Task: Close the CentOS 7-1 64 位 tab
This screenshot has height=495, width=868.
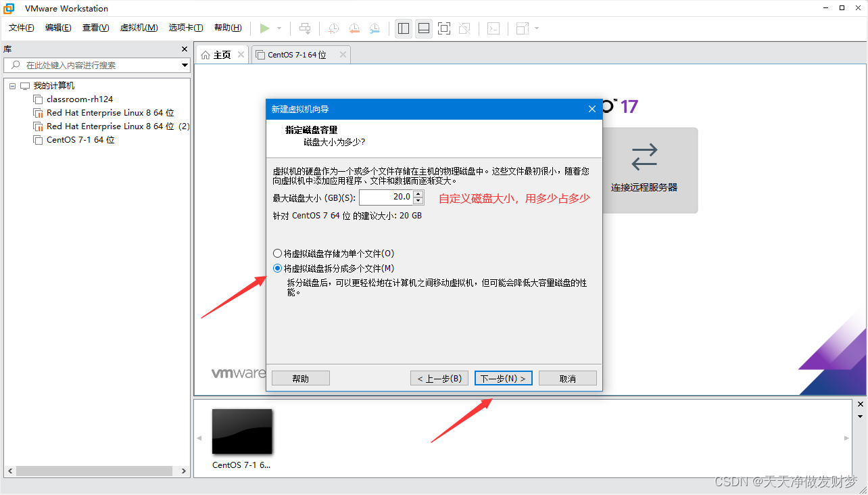Action: click(x=343, y=55)
